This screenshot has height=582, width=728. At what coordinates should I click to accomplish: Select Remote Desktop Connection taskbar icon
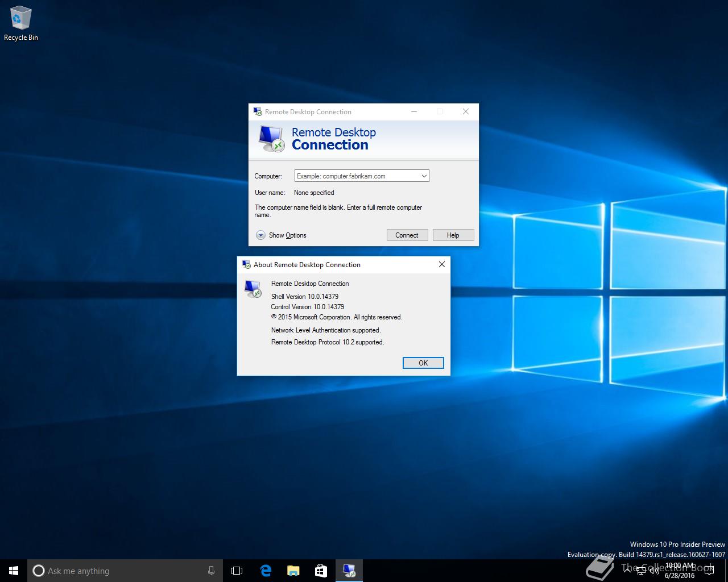click(349, 571)
